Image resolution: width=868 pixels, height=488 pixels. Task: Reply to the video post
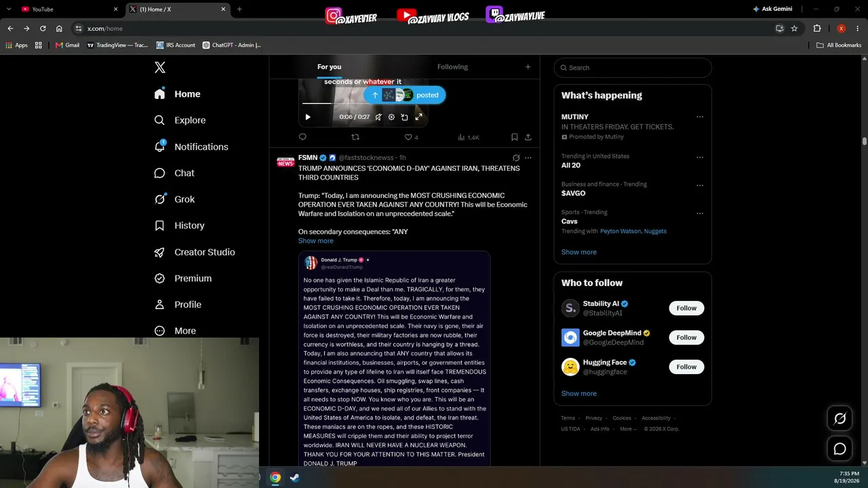(302, 137)
